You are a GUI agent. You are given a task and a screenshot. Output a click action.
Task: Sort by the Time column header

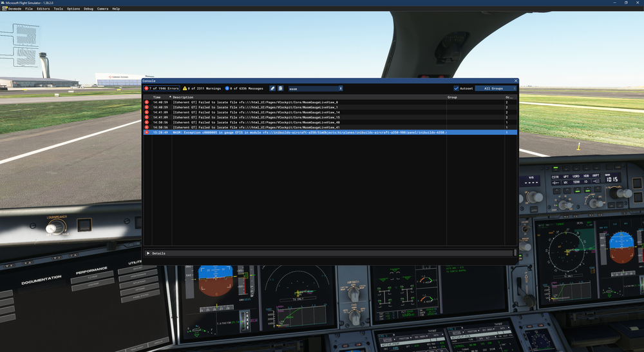point(157,97)
